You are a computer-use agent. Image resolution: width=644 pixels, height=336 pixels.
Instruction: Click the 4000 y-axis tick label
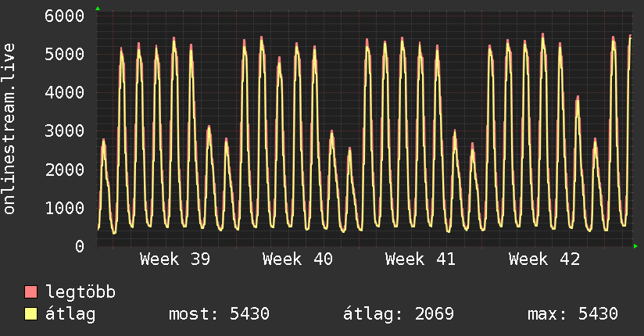[x=65, y=93]
